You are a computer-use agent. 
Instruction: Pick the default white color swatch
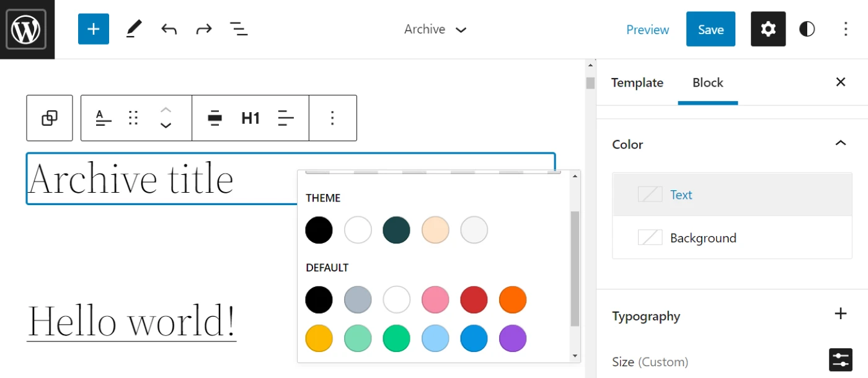click(397, 300)
